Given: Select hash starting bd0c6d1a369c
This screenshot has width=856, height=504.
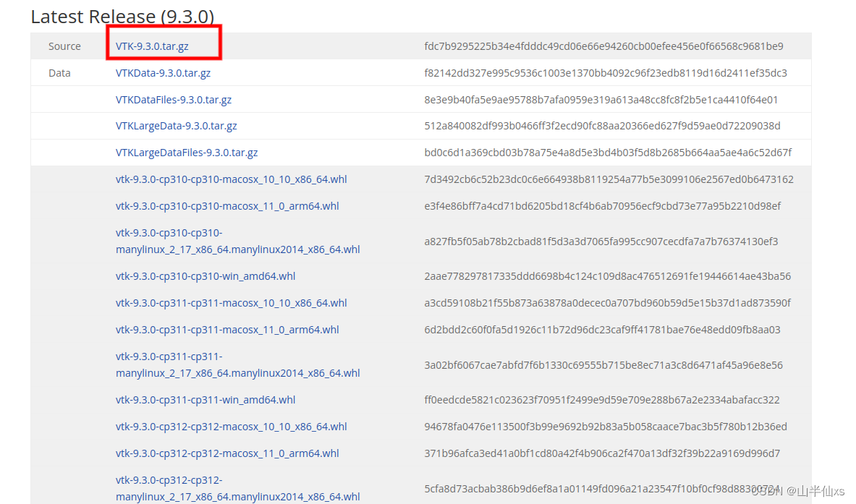Looking at the screenshot, I should tap(608, 153).
